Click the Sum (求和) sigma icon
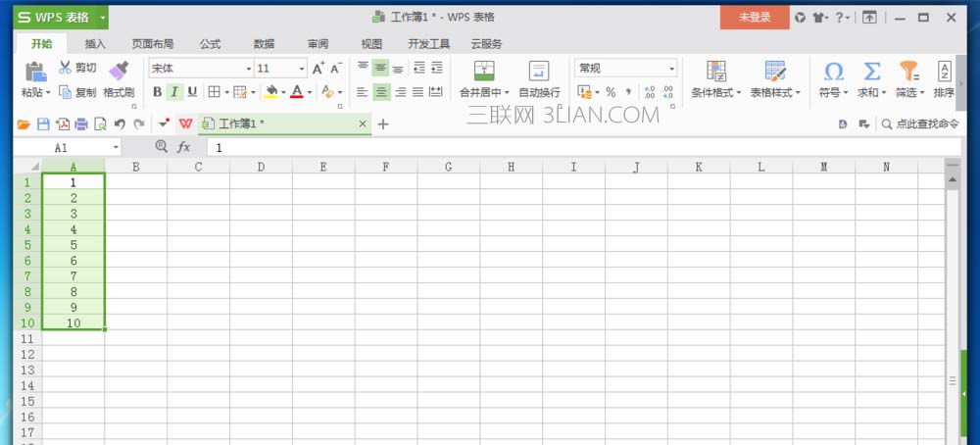Viewport: 980px width, 445px height. pos(870,72)
